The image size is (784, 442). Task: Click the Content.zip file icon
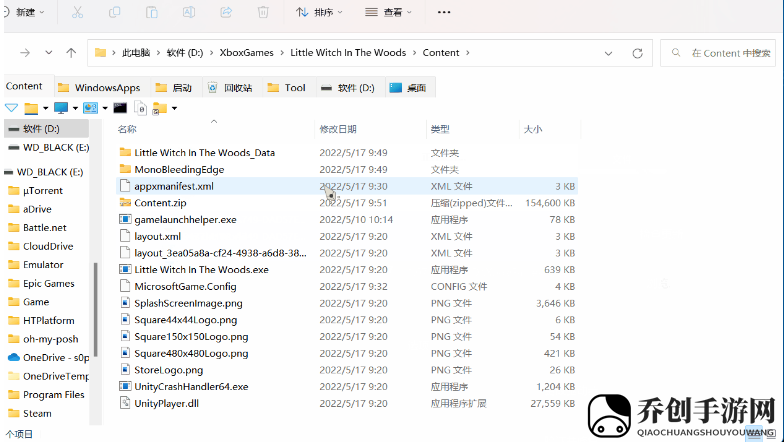[x=125, y=202]
